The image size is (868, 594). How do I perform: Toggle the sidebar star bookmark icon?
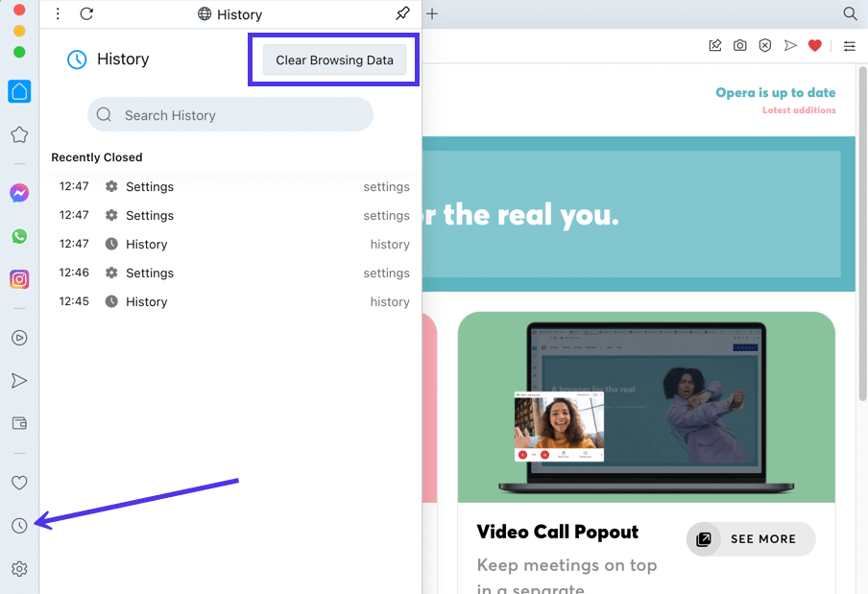[19, 134]
